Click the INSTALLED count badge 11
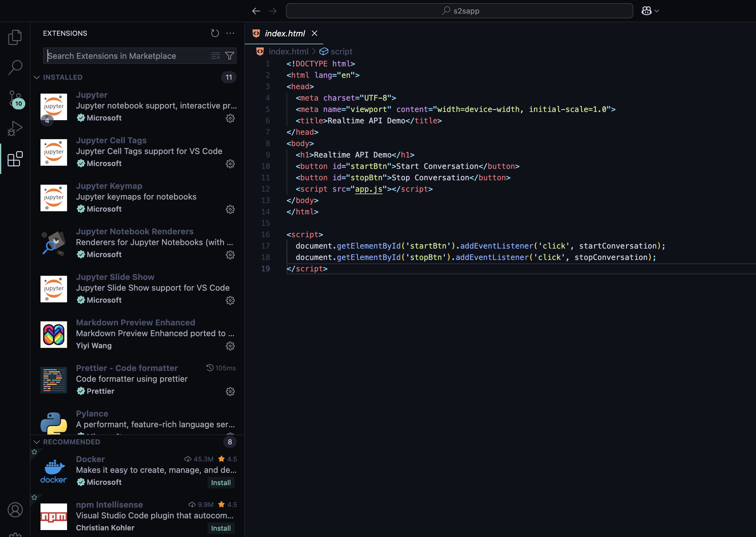This screenshot has height=537, width=756. [228, 77]
